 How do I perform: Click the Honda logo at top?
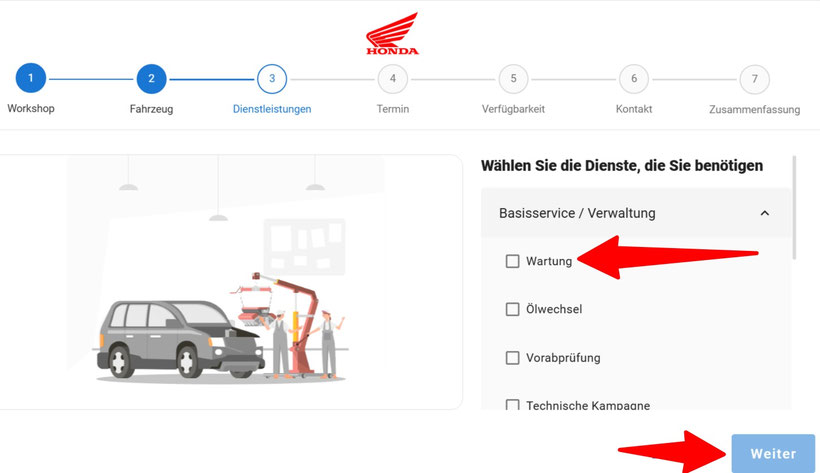click(392, 33)
